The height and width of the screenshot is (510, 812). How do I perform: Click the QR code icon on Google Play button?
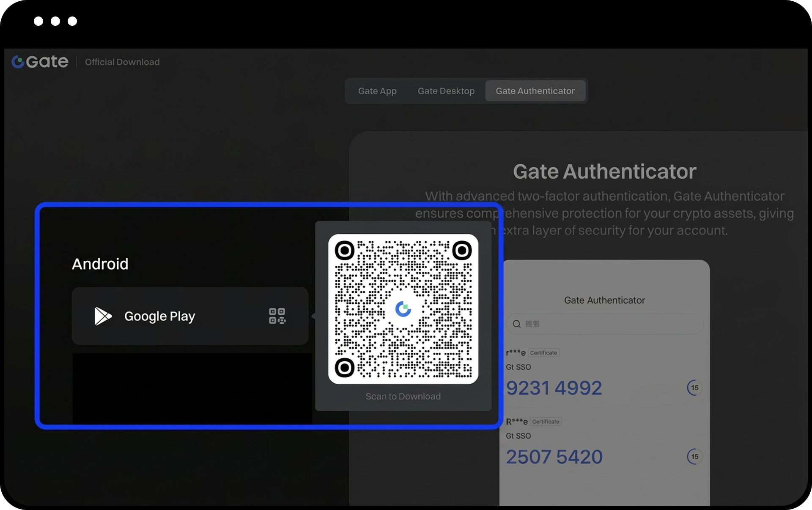coord(277,316)
